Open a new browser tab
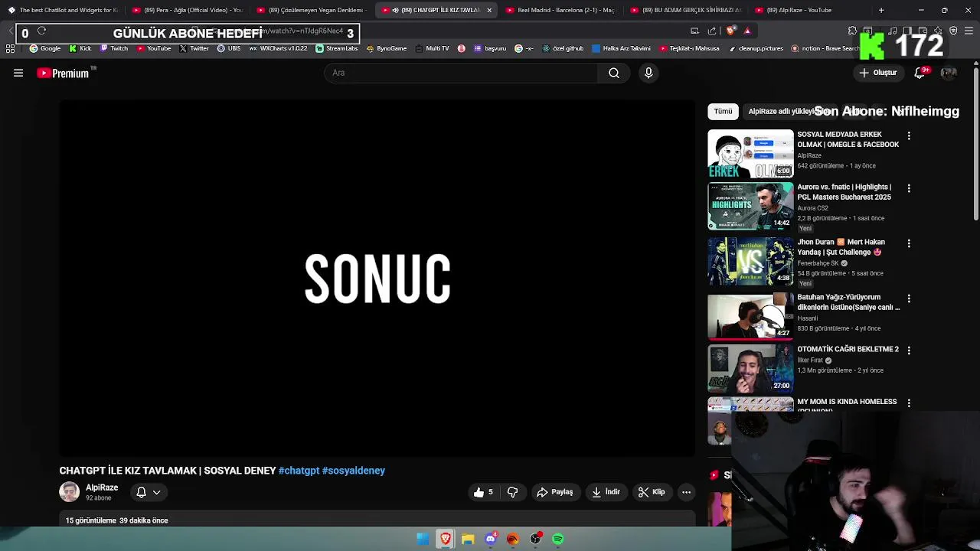Image resolution: width=980 pixels, height=551 pixels. (x=881, y=10)
